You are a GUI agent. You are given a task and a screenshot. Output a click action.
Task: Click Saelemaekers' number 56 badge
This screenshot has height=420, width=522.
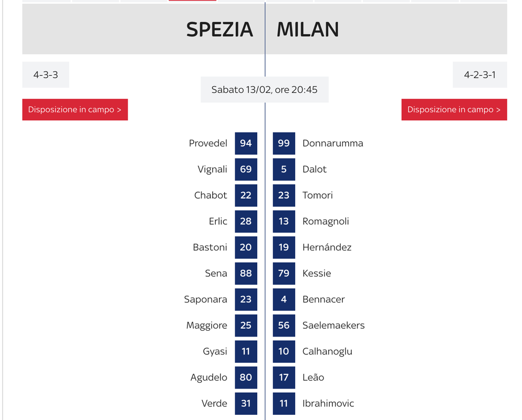pyautogui.click(x=284, y=325)
